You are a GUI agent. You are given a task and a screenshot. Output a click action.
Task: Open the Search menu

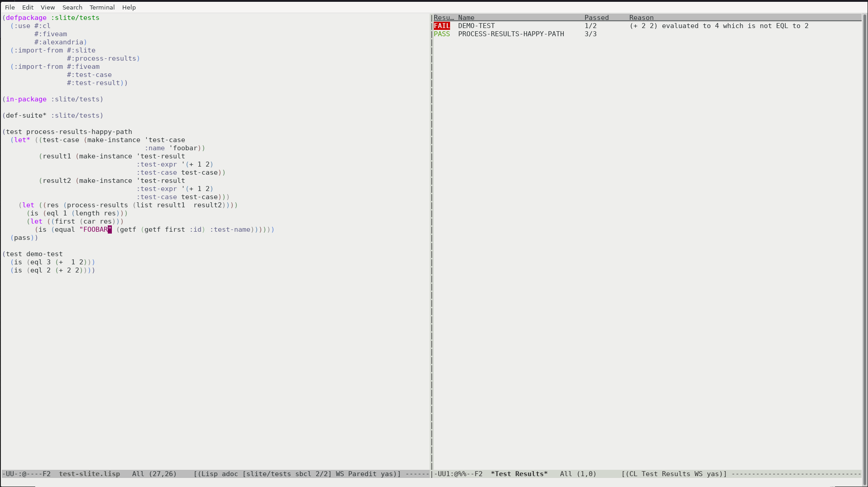[x=72, y=7]
